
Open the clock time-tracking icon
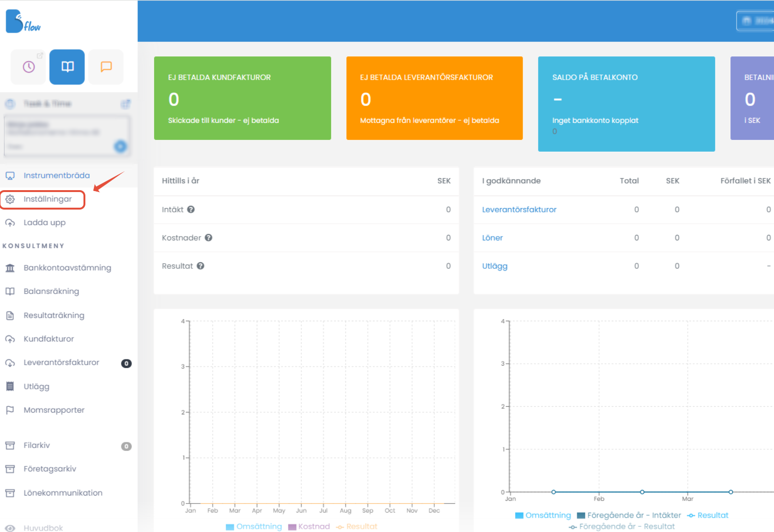pos(28,67)
